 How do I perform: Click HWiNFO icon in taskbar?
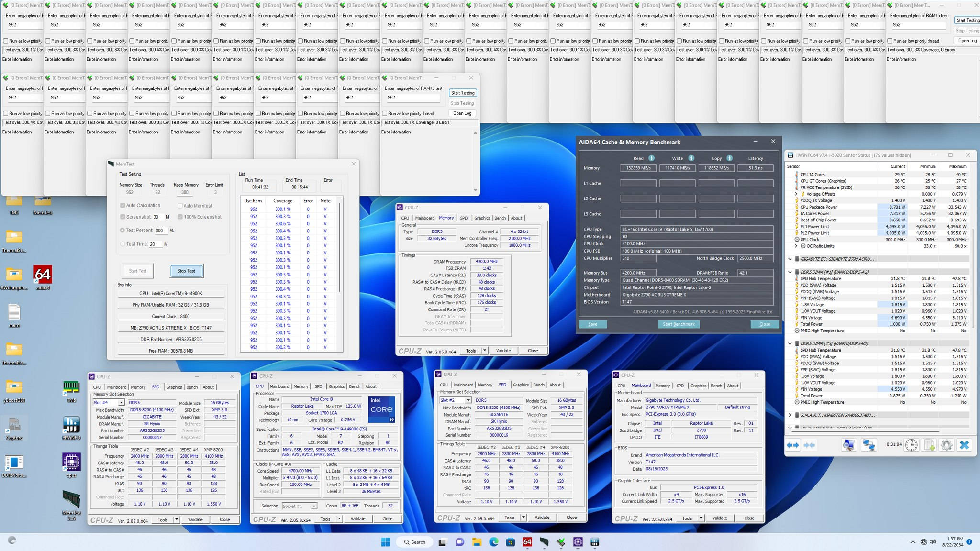pyautogui.click(x=595, y=542)
